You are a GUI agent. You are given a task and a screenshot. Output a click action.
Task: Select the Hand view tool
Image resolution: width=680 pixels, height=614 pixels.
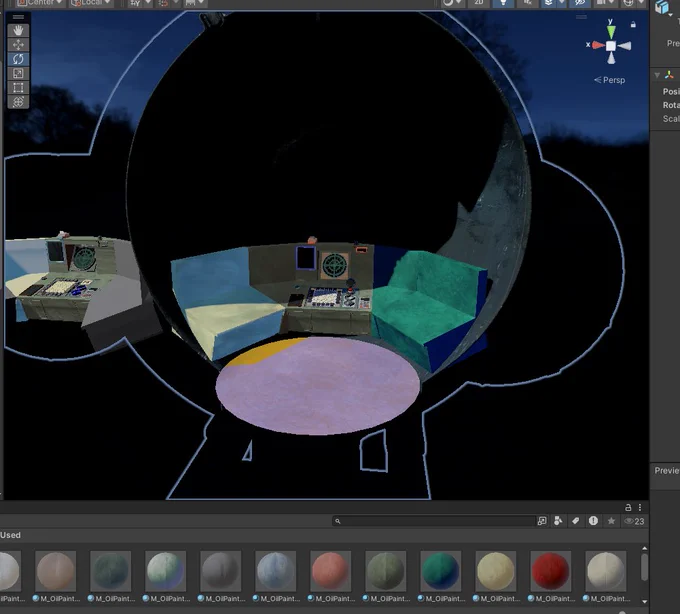[x=18, y=30]
